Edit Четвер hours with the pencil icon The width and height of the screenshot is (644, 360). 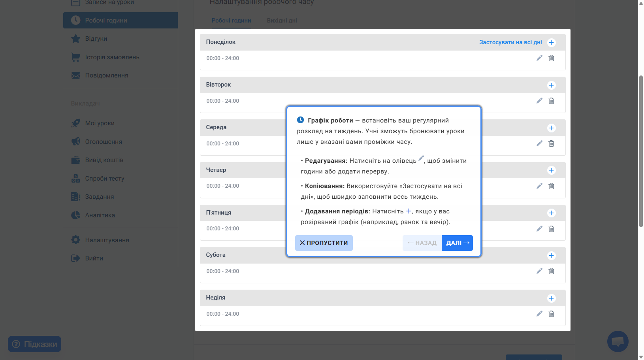point(539,186)
